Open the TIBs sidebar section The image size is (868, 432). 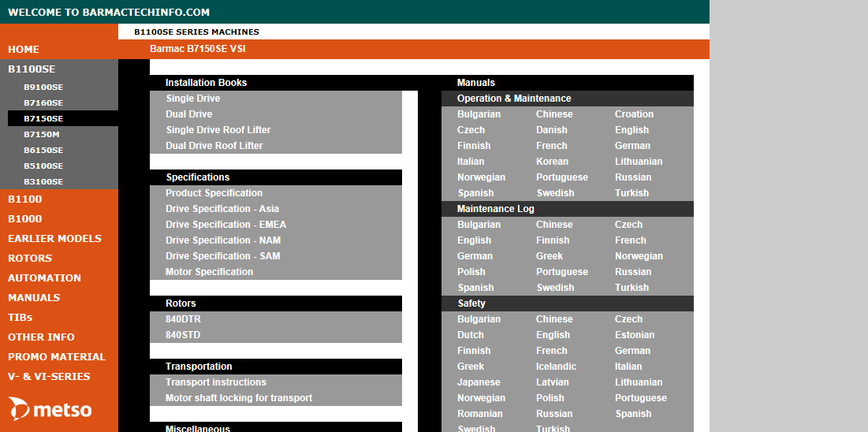click(x=20, y=318)
